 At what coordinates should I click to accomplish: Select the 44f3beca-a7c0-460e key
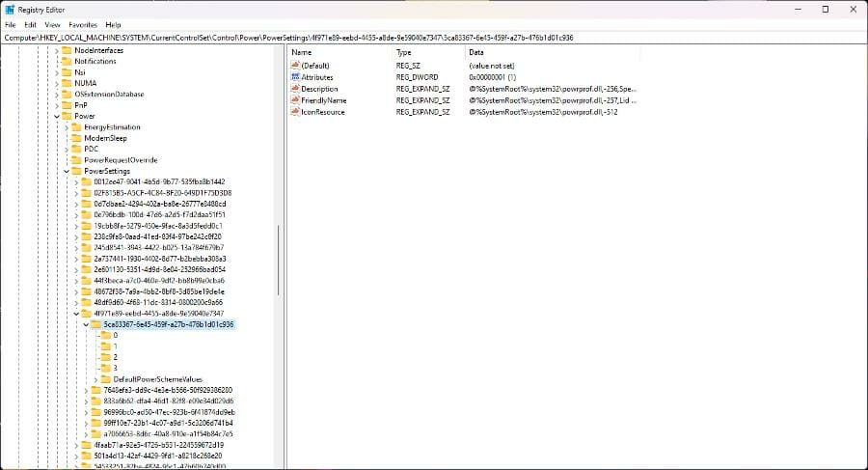coord(159,281)
